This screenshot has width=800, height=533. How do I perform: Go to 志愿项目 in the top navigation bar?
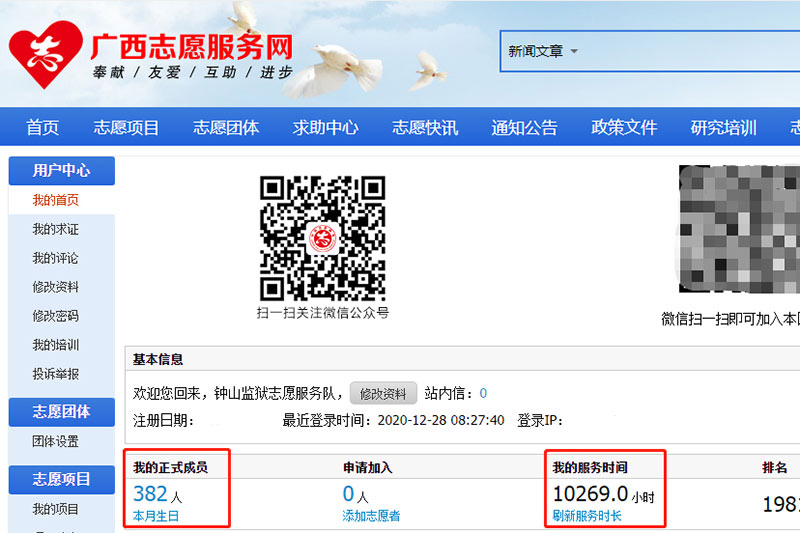point(126,127)
